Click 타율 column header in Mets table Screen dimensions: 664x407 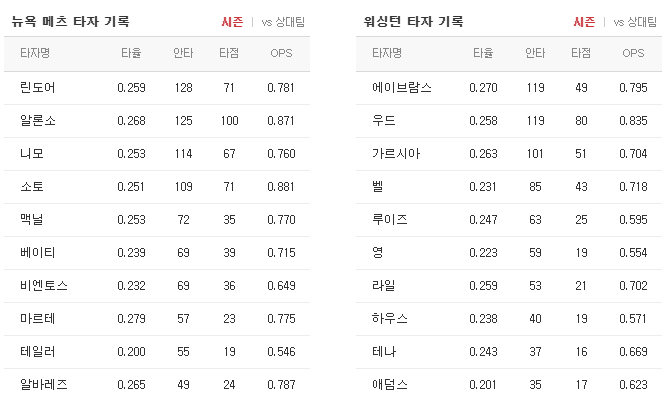pyautogui.click(x=131, y=54)
